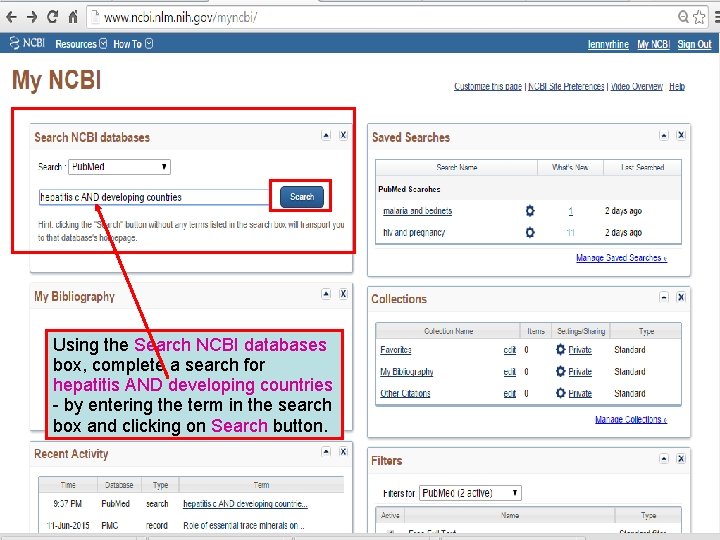720x540 pixels.
Task: Click the blue Search button
Action: tap(302, 197)
